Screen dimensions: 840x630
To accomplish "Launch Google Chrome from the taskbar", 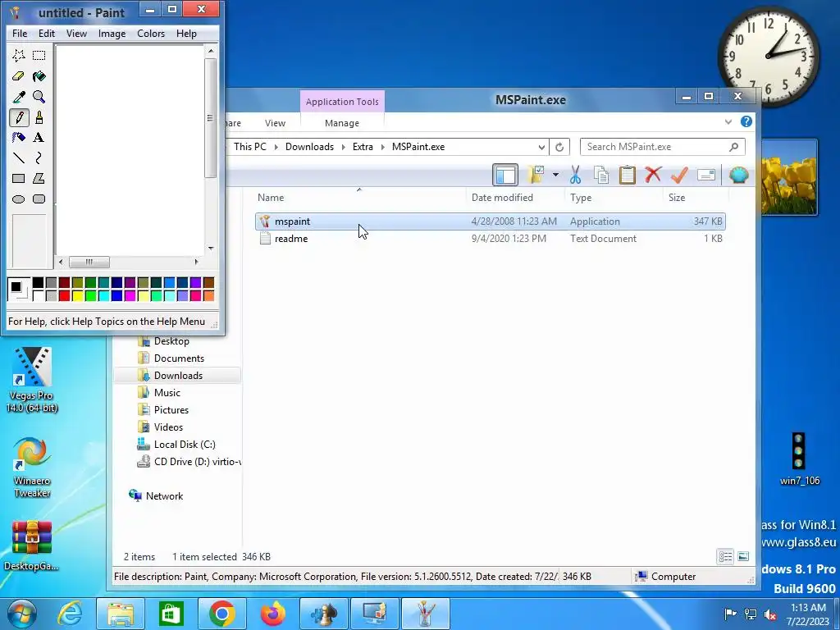I will tap(221, 614).
